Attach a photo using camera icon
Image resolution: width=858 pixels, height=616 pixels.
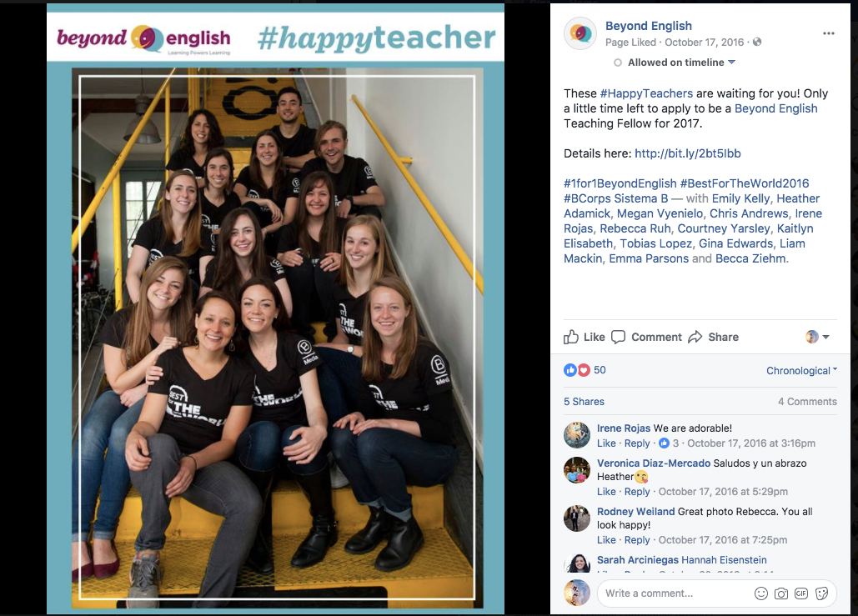(x=780, y=593)
